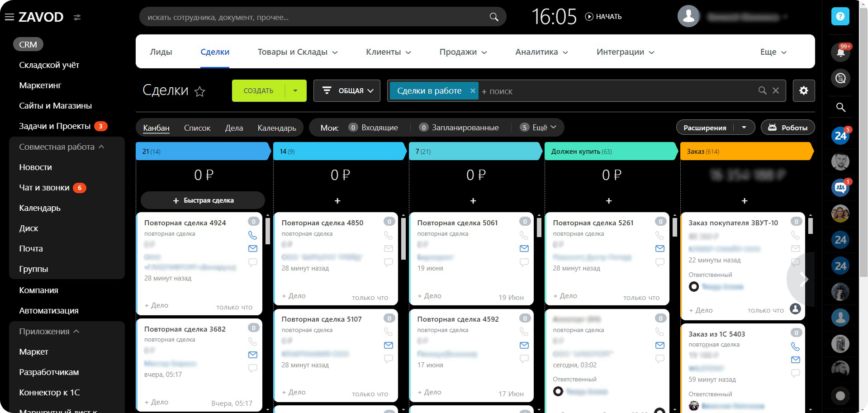This screenshot has height=413, width=868.
Task: Click the settings gear next to search
Action: click(x=803, y=90)
